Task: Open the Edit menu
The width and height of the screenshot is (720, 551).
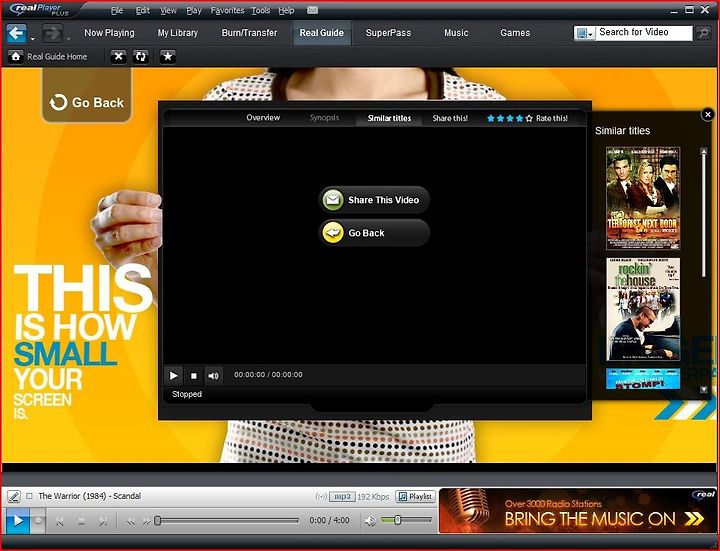Action: (142, 11)
